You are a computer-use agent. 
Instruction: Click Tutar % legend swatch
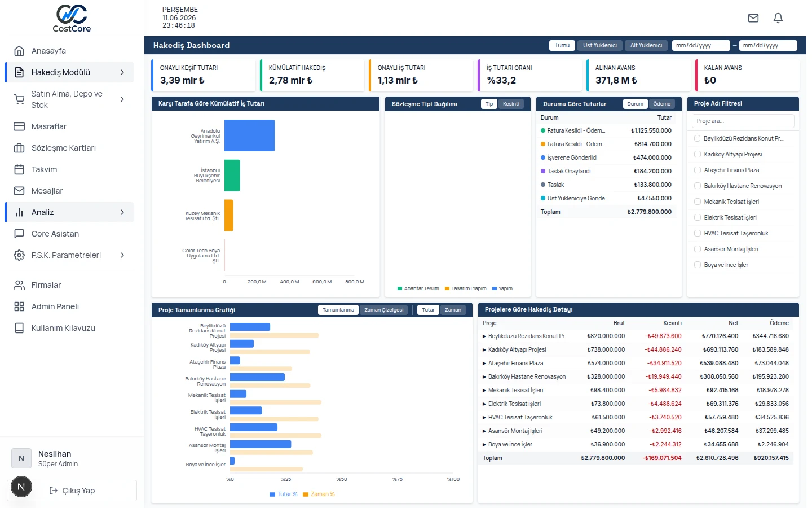coord(272,494)
